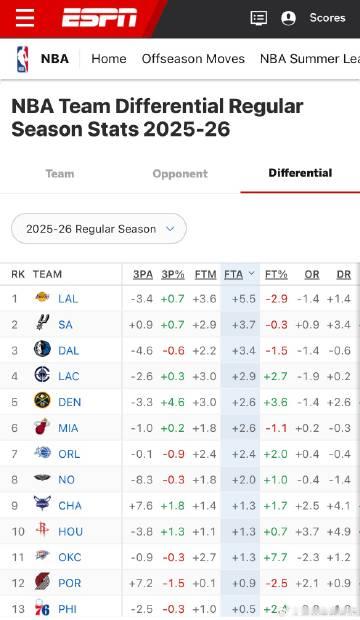Open Offseason Moves in navigation

tap(193, 59)
